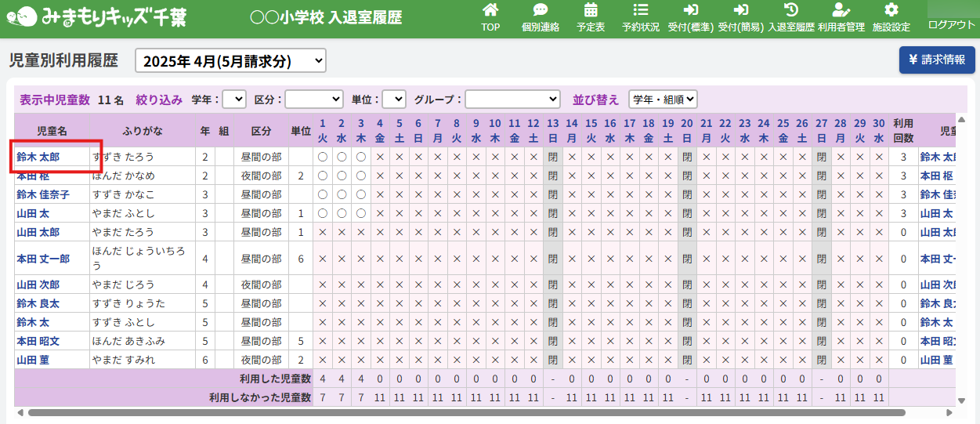Open the 区分 filter dropdown

pyautogui.click(x=313, y=100)
